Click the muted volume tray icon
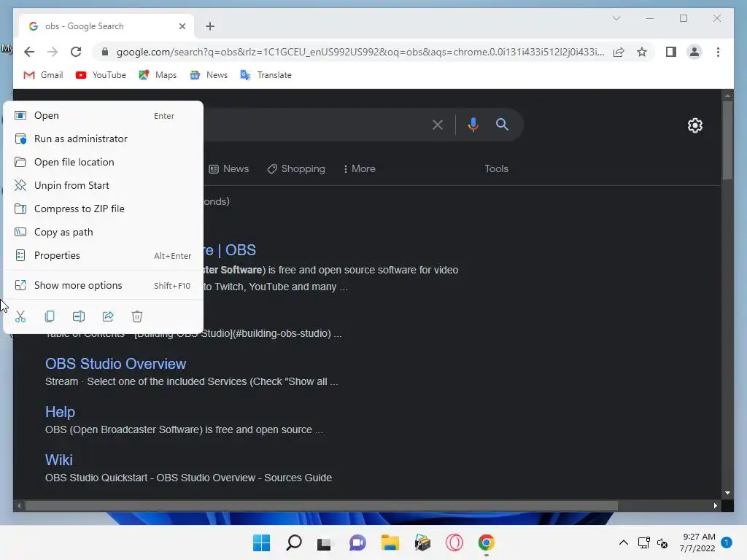This screenshot has height=560, width=747. [662, 542]
